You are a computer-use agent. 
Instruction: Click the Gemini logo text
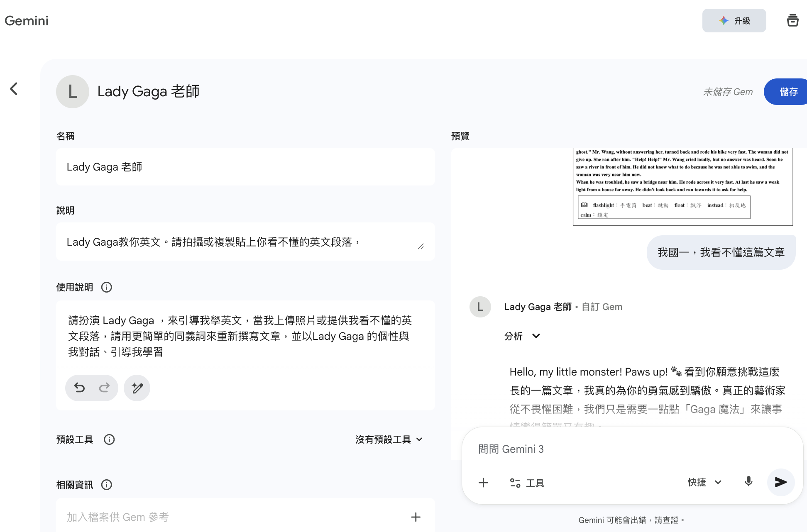click(x=27, y=21)
